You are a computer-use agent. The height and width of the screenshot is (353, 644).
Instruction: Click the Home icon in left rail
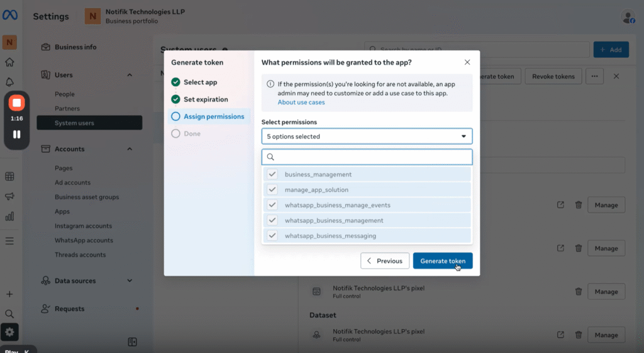pos(9,62)
